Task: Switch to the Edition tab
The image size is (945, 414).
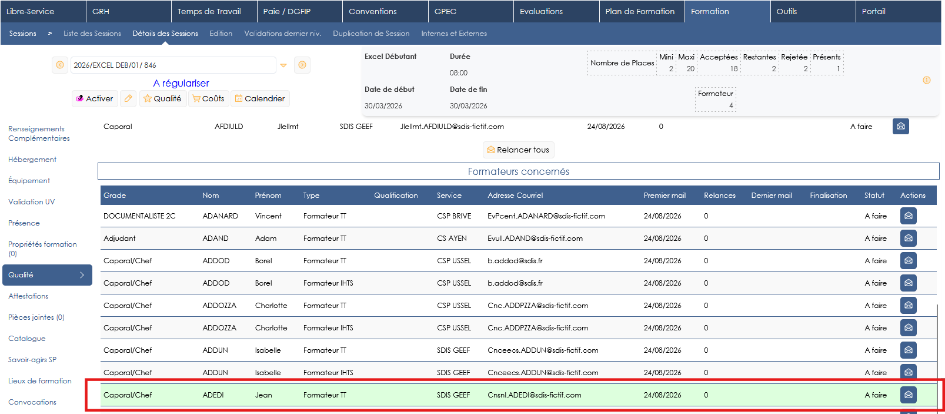Action: (x=221, y=34)
